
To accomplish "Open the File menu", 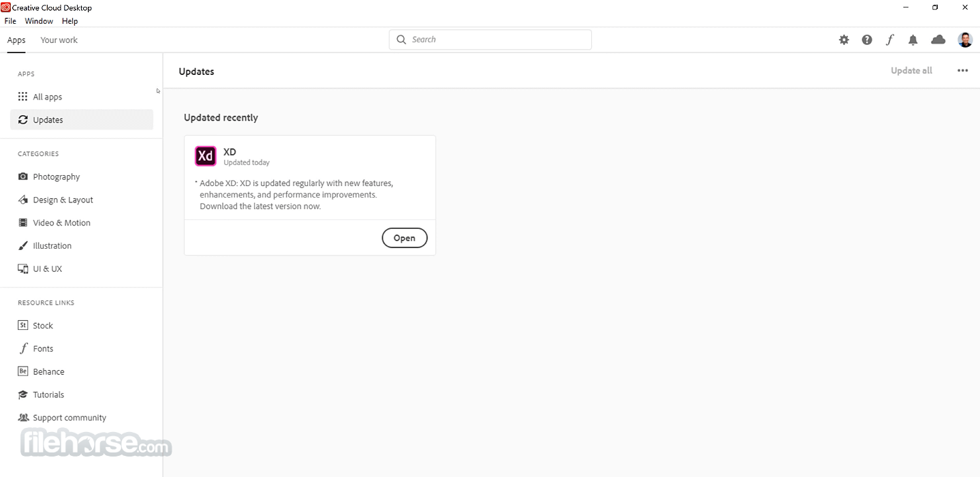I will point(10,21).
